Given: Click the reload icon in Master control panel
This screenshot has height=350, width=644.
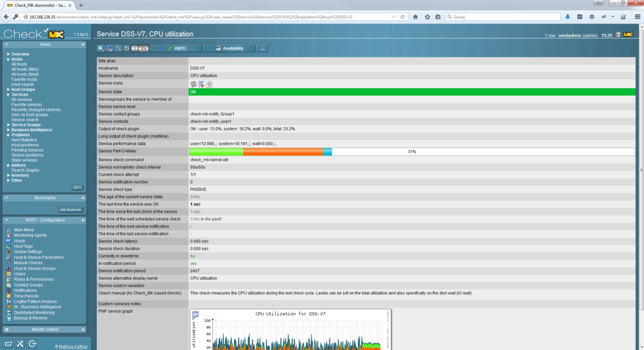Looking at the screenshot, I should [x=32, y=343].
